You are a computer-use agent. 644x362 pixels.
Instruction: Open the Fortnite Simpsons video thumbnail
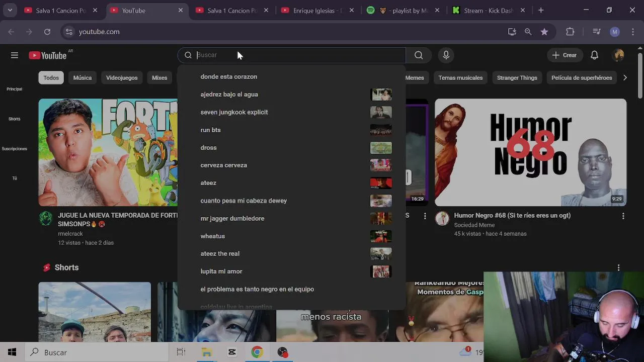108,152
